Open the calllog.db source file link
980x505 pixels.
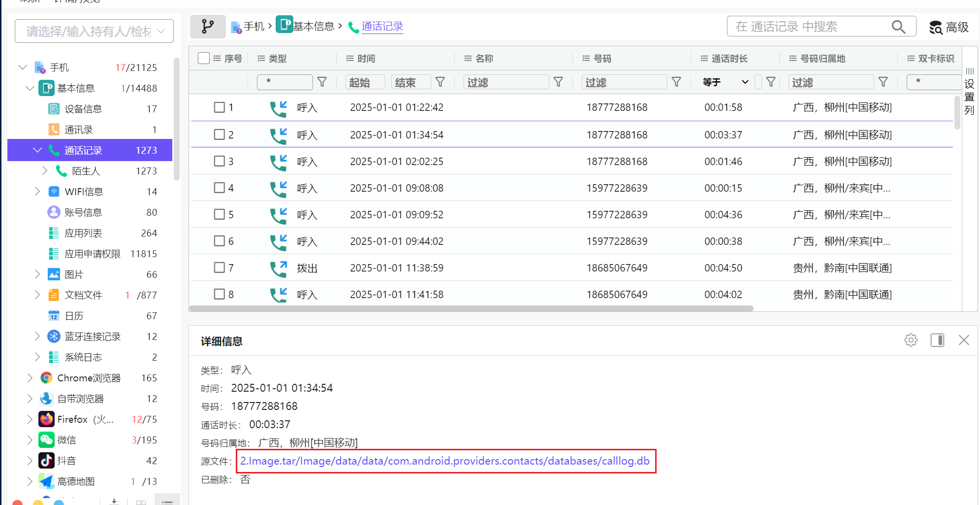(x=444, y=461)
